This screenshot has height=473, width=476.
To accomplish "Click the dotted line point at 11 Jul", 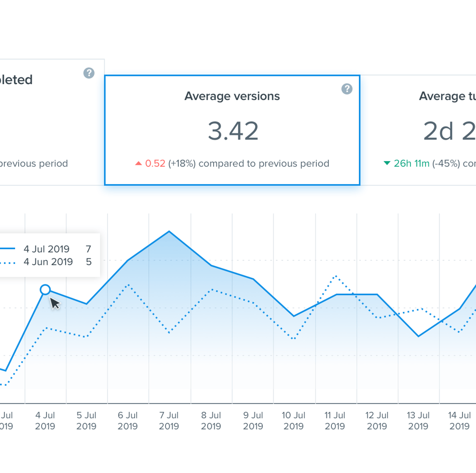I will point(335,276).
